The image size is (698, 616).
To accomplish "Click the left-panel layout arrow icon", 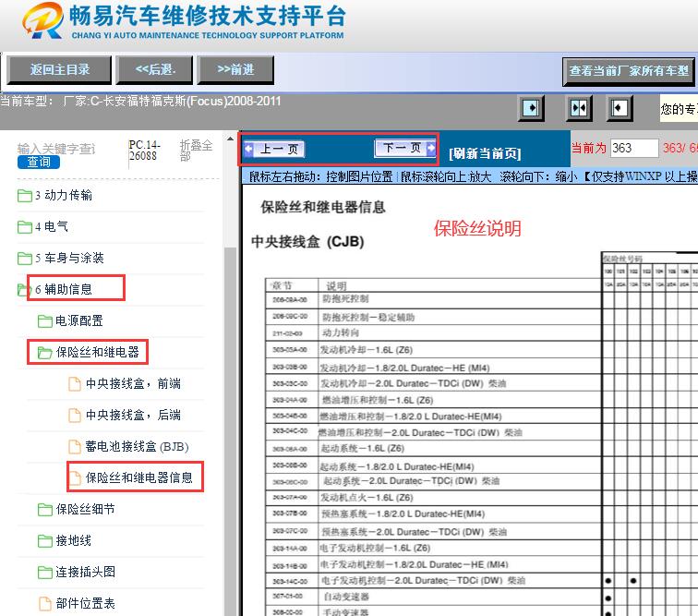I will (531, 108).
